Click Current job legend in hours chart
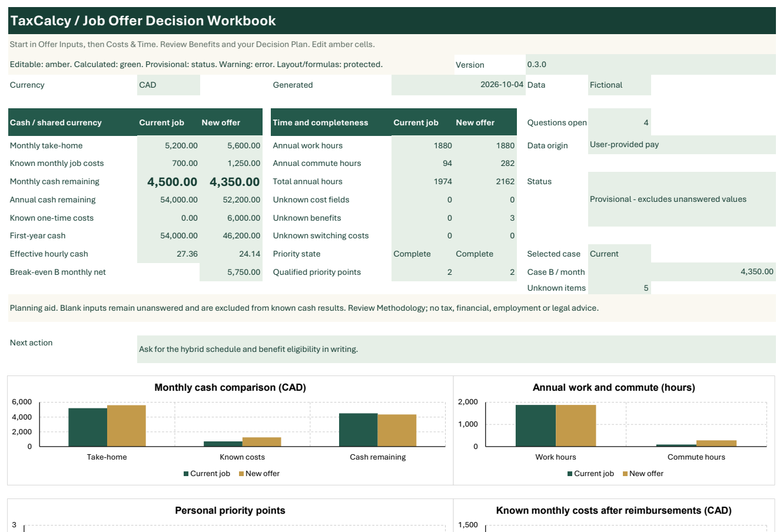The width and height of the screenshot is (783, 532). [590, 473]
